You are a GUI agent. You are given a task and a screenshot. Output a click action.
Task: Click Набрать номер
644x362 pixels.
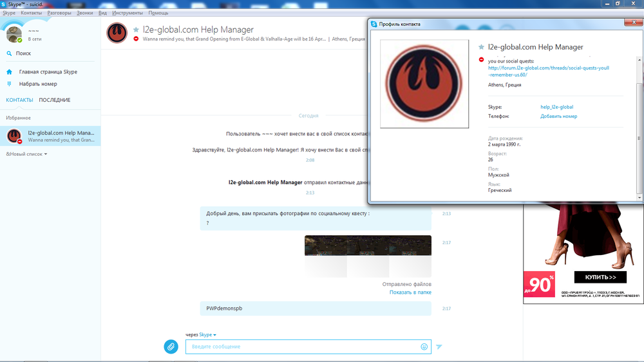click(x=38, y=84)
